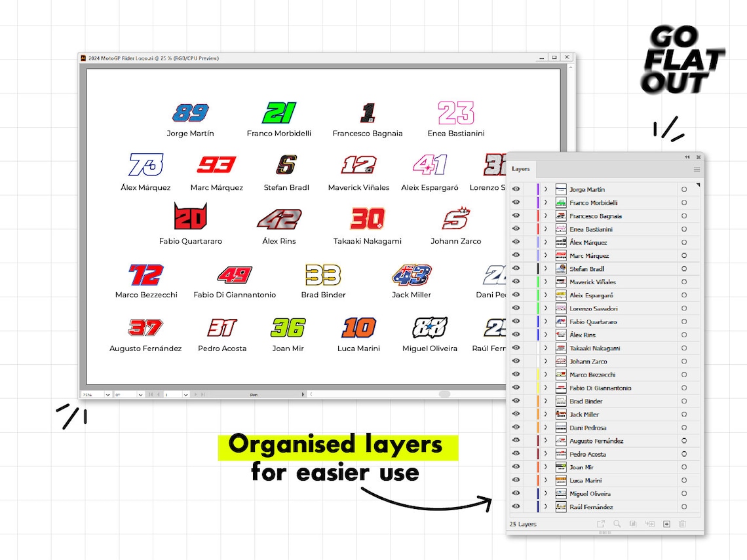Hide the Marc Márquez layer
The width and height of the screenshot is (747, 560).
click(x=516, y=255)
